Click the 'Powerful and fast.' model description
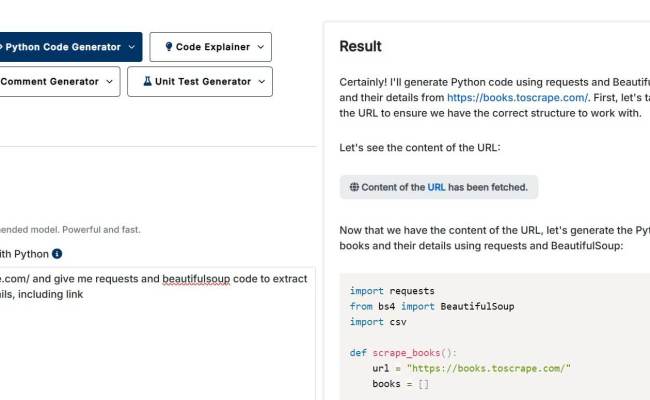650x400 pixels. [102, 230]
